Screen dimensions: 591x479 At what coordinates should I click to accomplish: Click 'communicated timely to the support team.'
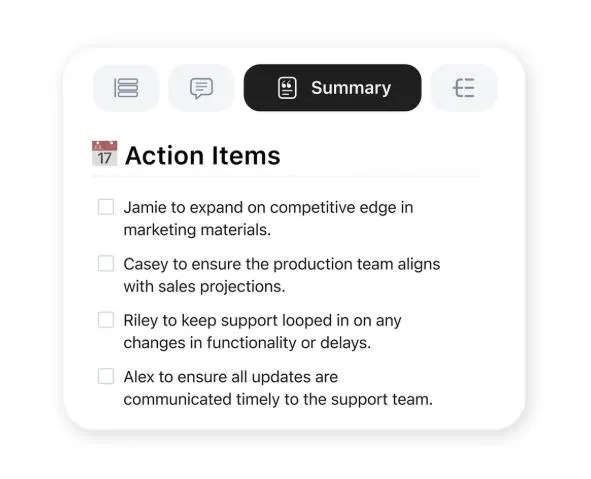click(x=278, y=399)
